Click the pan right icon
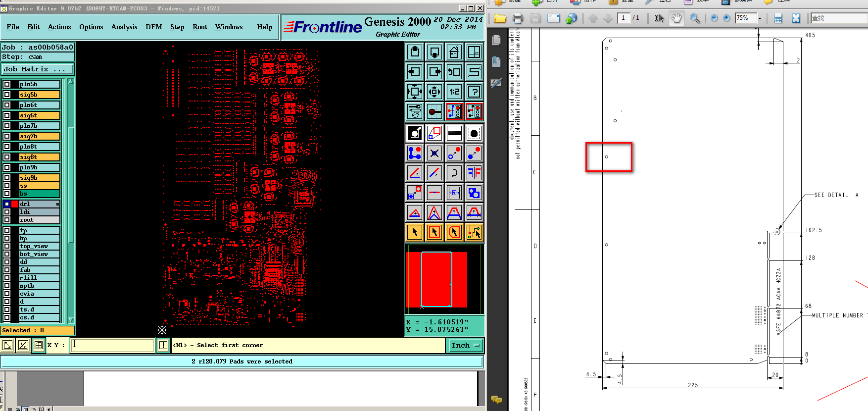 coord(434,72)
